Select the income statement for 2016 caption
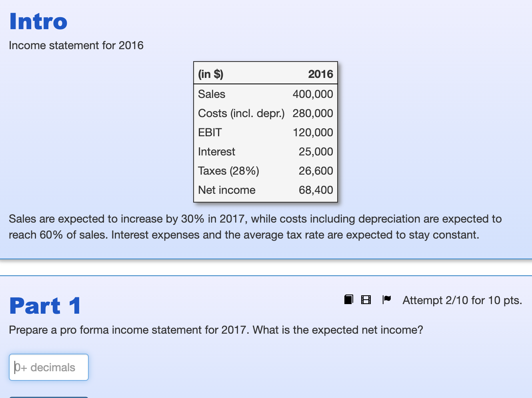 pos(76,45)
